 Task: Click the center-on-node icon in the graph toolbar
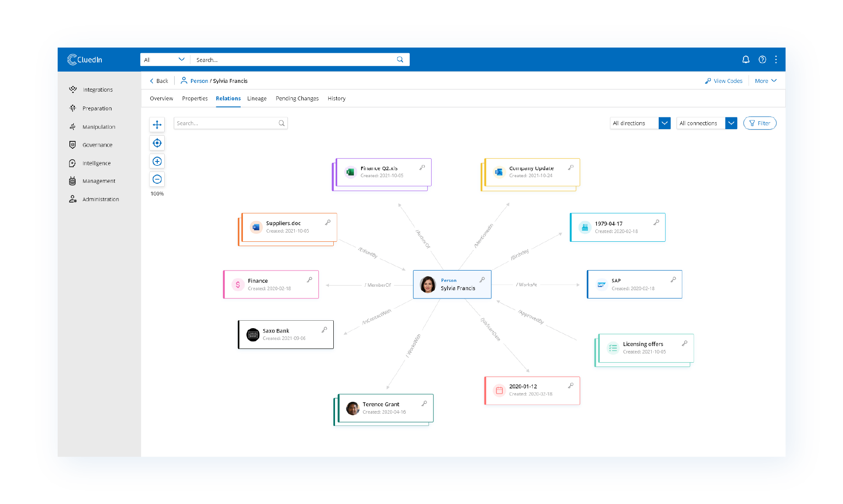[157, 143]
